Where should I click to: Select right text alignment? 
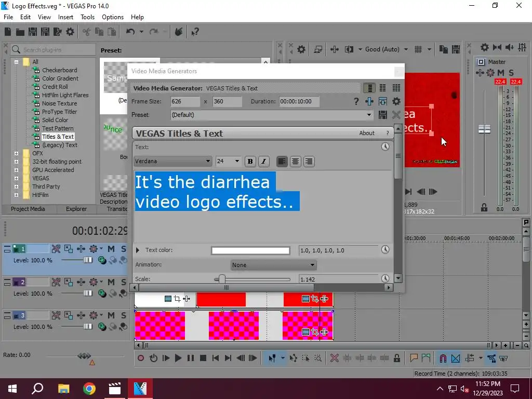pos(309,162)
